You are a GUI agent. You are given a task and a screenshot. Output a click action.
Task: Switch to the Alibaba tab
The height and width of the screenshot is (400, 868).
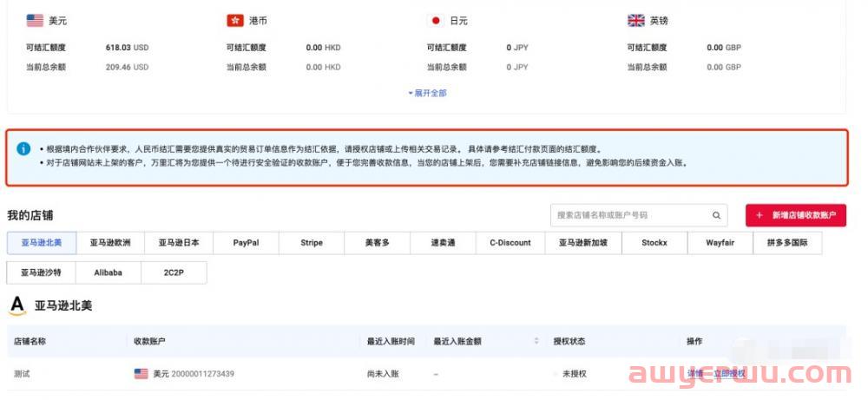coord(108,272)
